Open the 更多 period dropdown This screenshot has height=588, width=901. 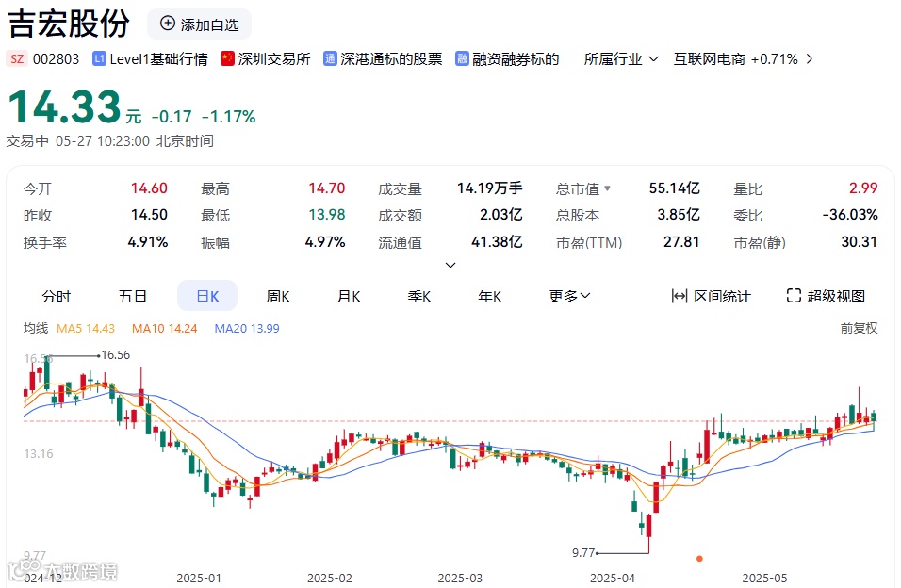click(x=569, y=296)
